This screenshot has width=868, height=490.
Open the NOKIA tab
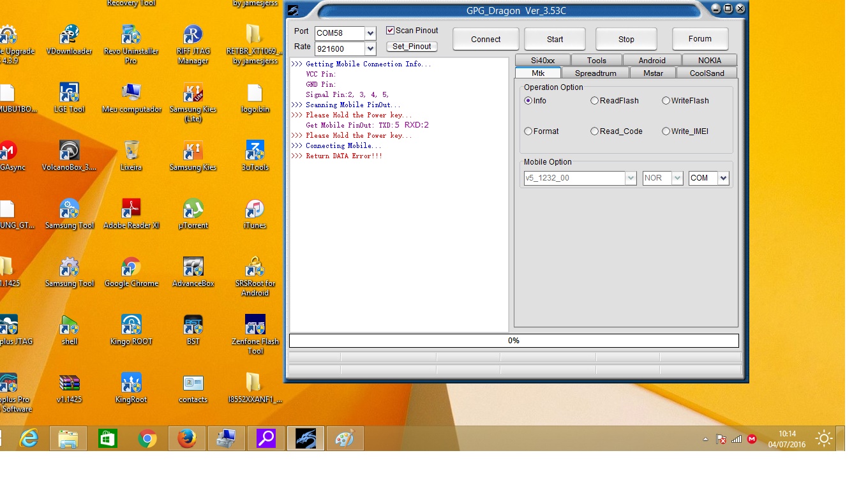pos(710,61)
